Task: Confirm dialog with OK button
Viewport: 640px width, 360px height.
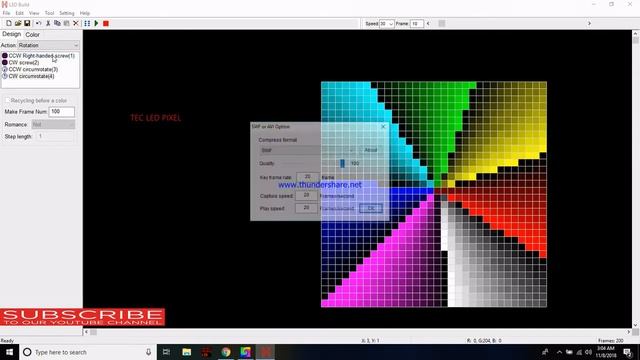Action: (371, 208)
